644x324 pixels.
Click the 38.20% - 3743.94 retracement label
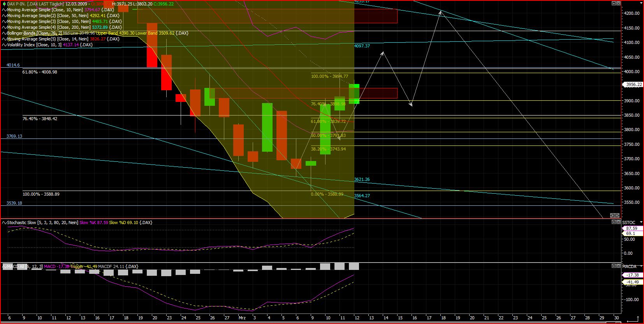click(x=328, y=149)
